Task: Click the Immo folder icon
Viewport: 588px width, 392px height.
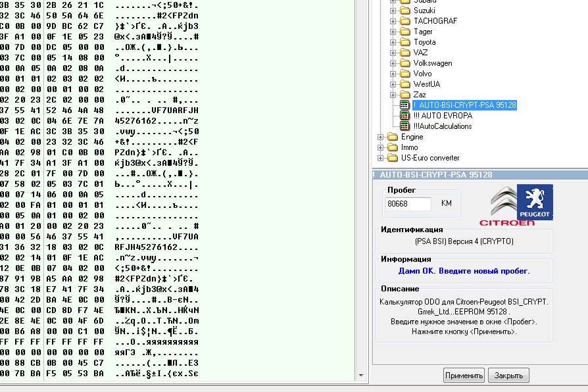Action: click(x=392, y=147)
